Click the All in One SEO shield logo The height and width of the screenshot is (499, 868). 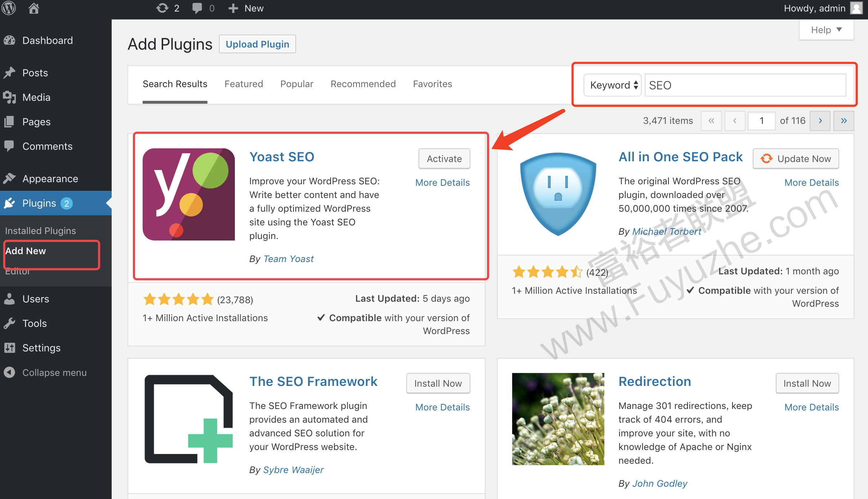pyautogui.click(x=558, y=194)
